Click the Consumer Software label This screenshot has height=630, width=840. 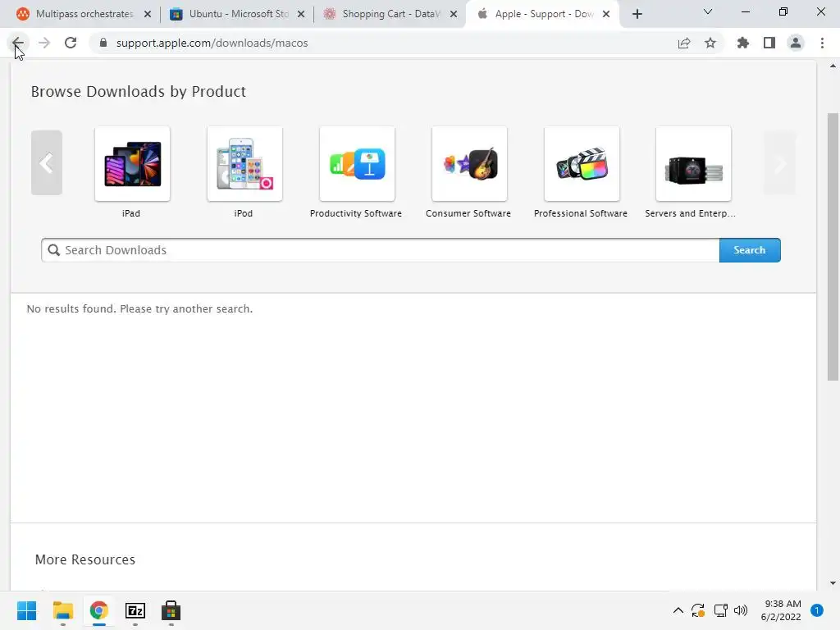[x=468, y=213]
